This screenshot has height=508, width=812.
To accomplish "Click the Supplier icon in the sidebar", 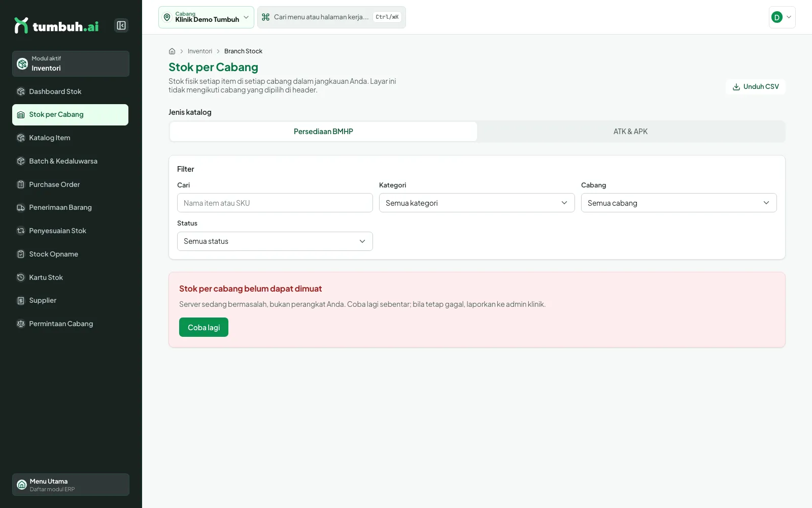I will click(x=21, y=300).
